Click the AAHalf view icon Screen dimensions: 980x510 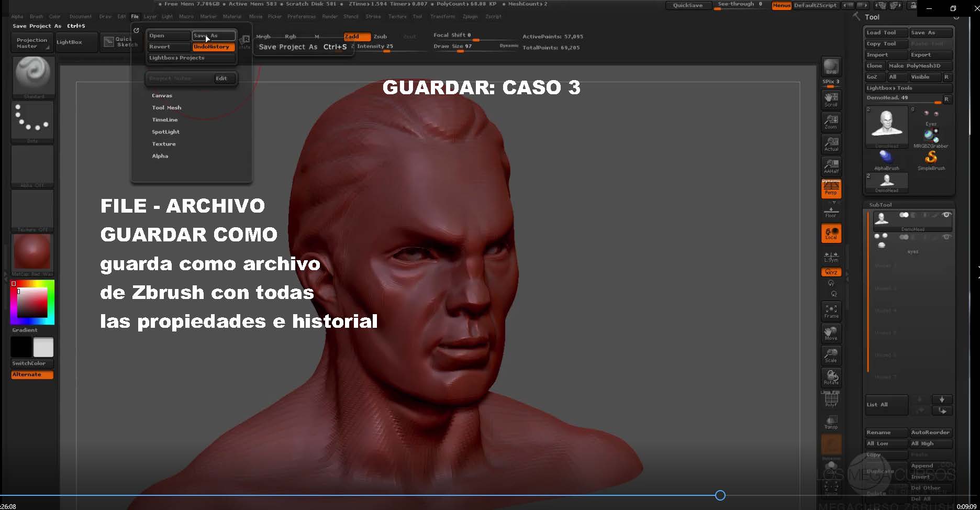point(831,166)
